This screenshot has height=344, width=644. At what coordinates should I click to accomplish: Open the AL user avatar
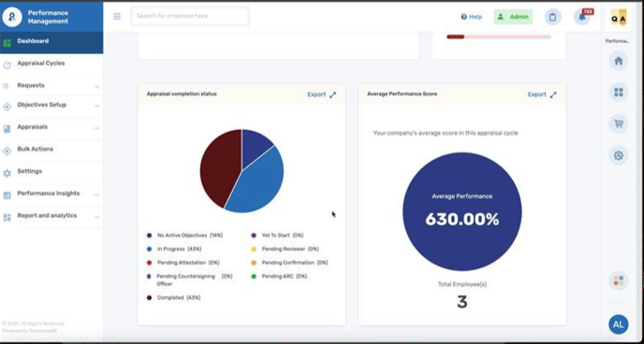(x=618, y=324)
